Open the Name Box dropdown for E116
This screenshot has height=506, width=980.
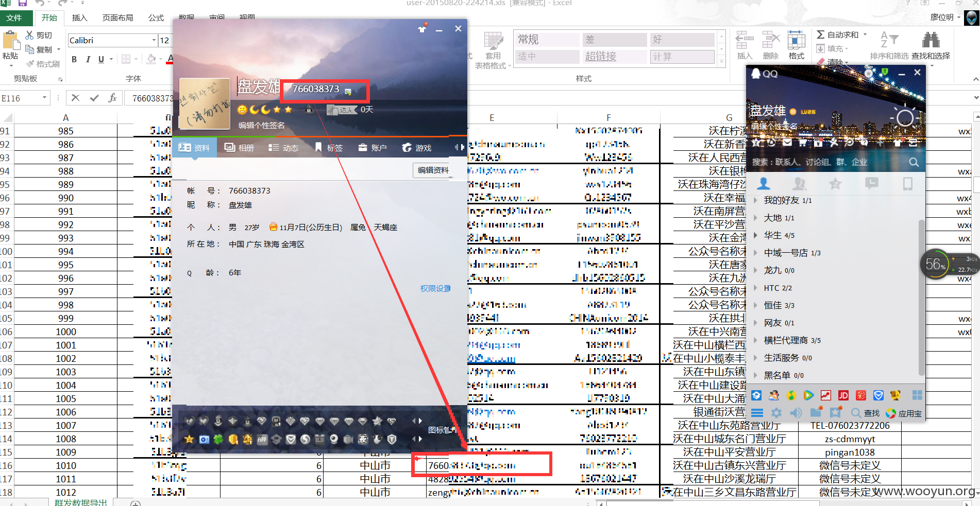(x=44, y=98)
